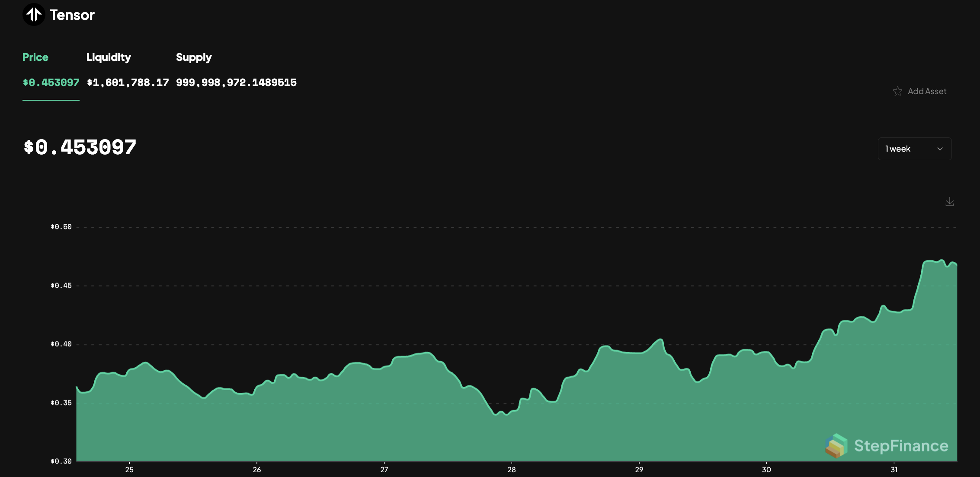Switch to the Supply view
This screenshot has width=980, height=477.
(x=193, y=57)
